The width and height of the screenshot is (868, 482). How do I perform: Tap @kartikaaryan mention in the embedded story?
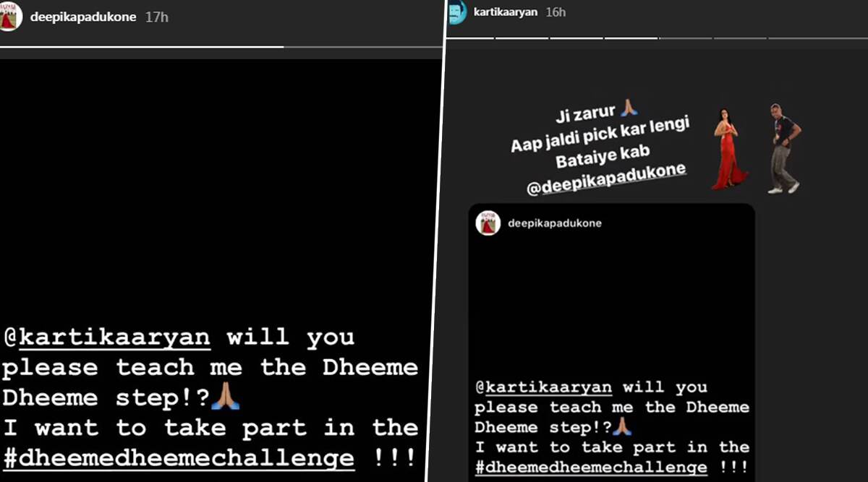click(543, 387)
